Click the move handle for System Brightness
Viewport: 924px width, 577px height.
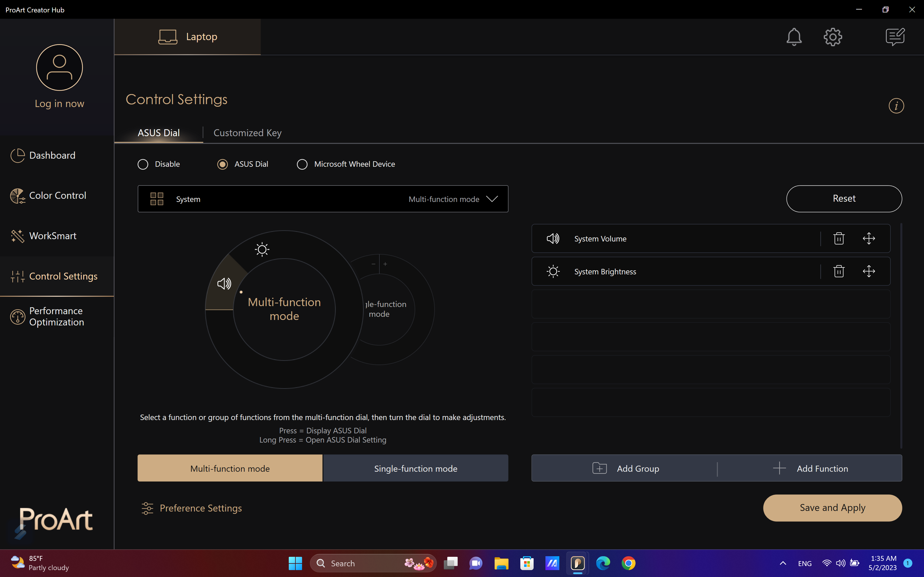(x=869, y=271)
